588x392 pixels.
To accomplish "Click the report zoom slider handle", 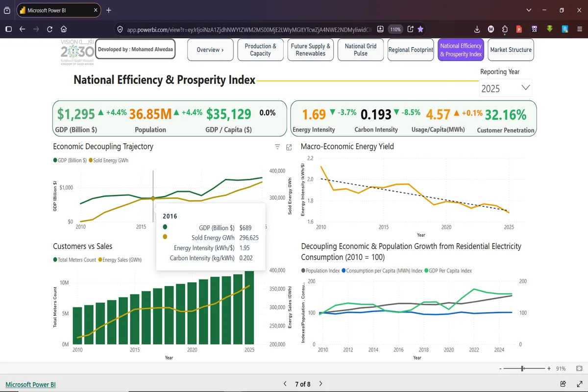I will click(x=523, y=368).
